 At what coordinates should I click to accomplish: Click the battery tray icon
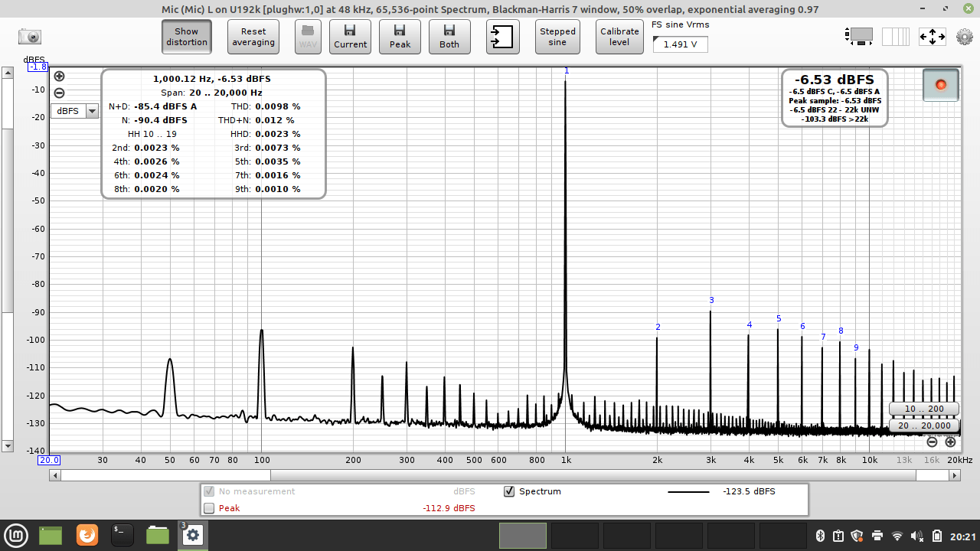937,536
